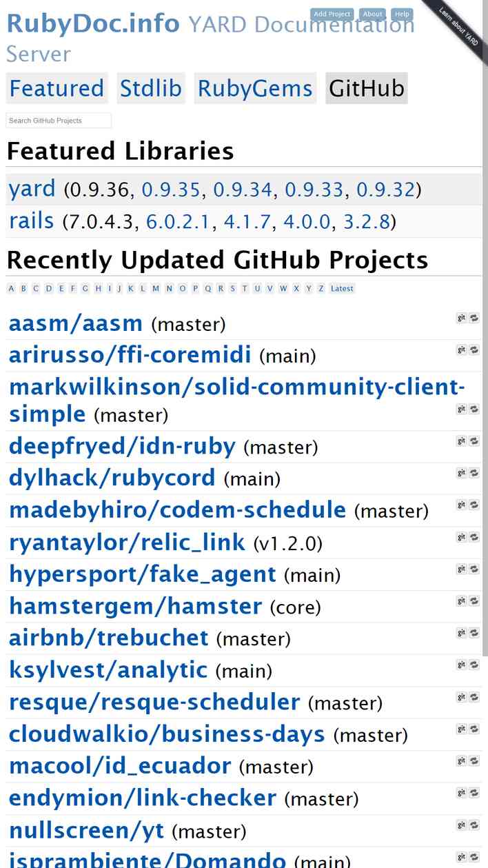Click the refresh icon for nullscreen/yt
The width and height of the screenshot is (488, 868).
pos(474,825)
